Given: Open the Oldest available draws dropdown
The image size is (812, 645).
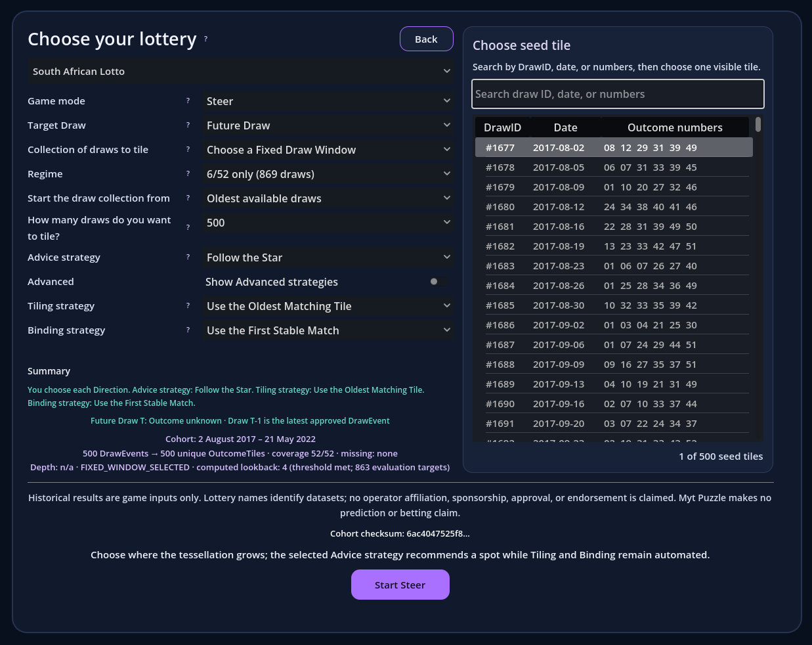Looking at the screenshot, I should (x=328, y=198).
